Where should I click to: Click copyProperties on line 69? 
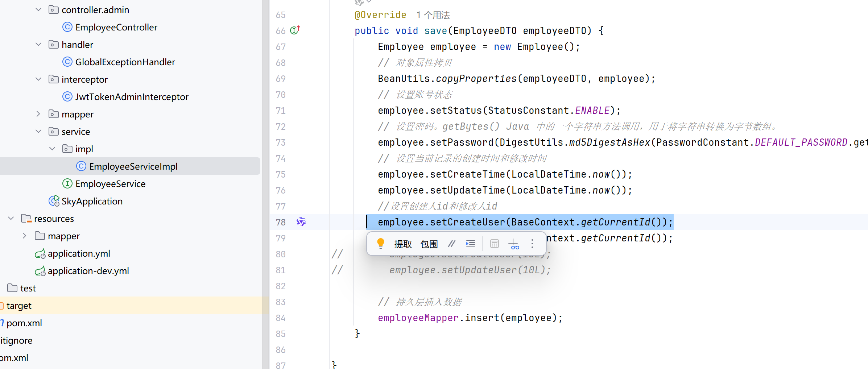tap(476, 79)
